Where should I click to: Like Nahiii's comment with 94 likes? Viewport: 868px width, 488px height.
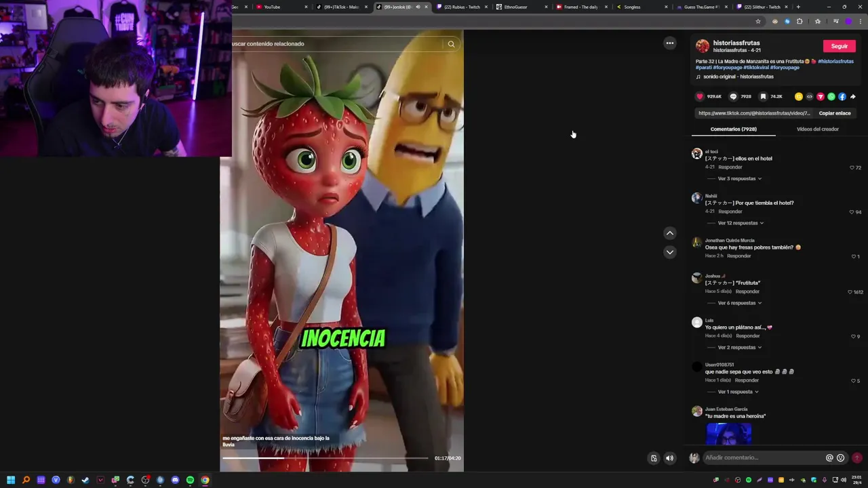pos(852,212)
